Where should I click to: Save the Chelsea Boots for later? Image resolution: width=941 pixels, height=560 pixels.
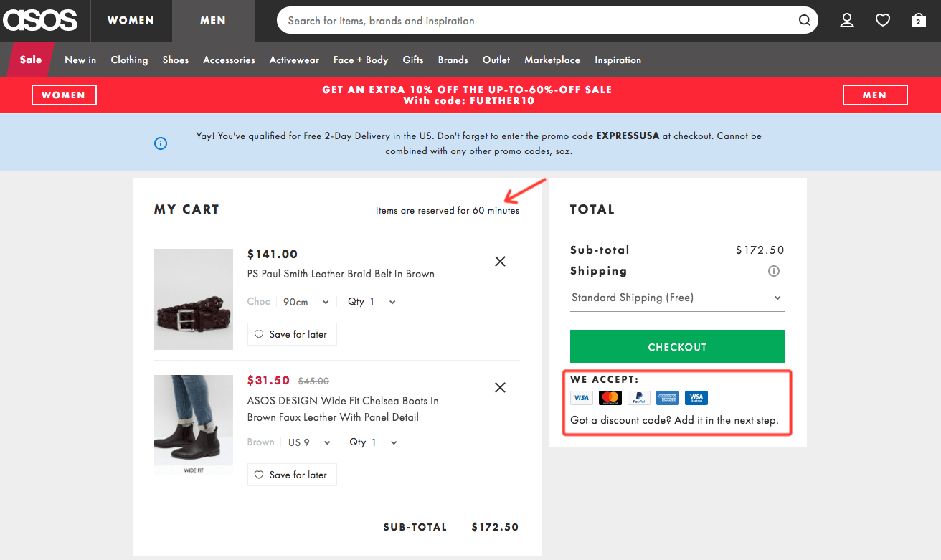coord(292,475)
